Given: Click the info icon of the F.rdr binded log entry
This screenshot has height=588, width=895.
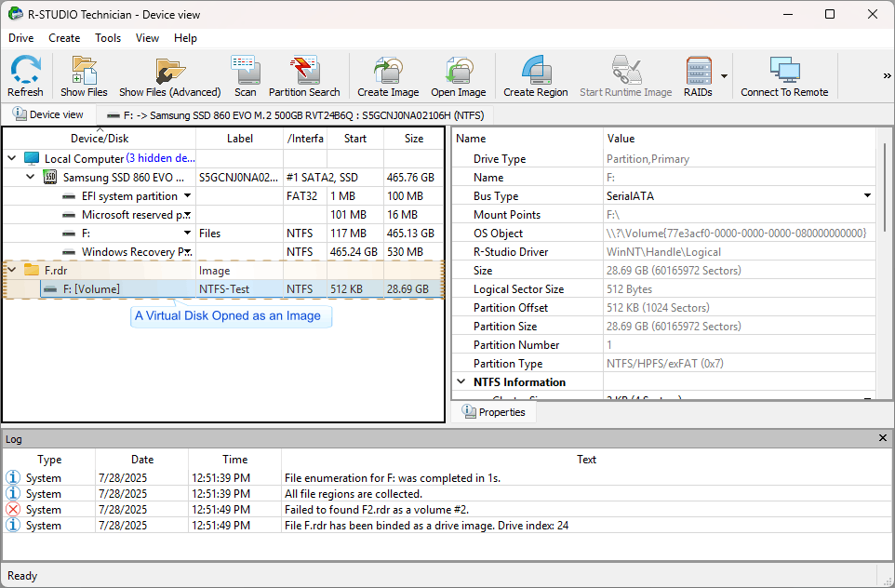Looking at the screenshot, I should click(12, 526).
